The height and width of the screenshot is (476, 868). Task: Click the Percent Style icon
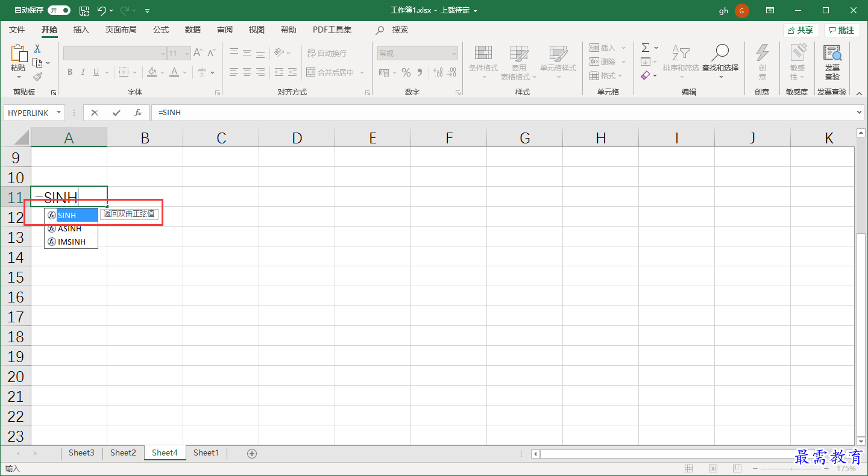tap(406, 72)
